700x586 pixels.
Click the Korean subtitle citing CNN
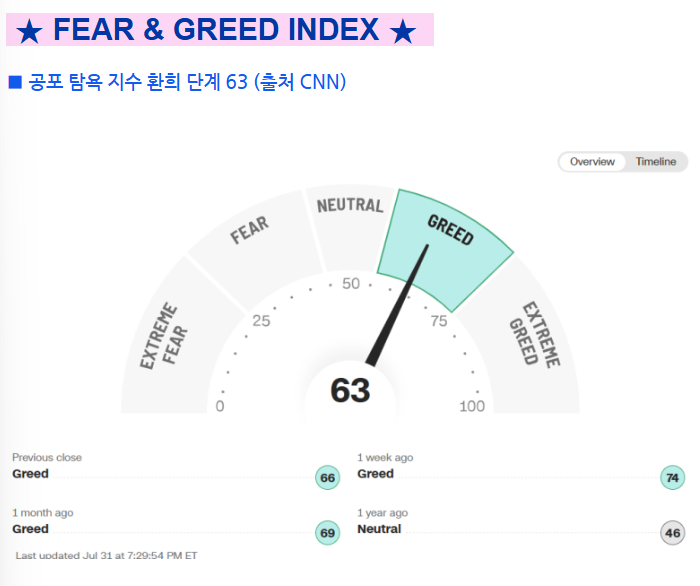tap(187, 82)
